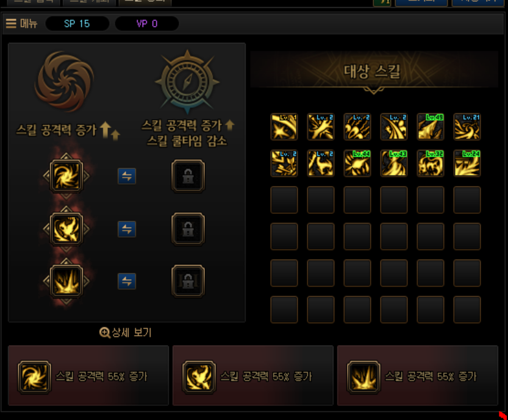508x420 pixels.
Task: Toggle swap arrows for the second skill row
Action: tap(127, 229)
